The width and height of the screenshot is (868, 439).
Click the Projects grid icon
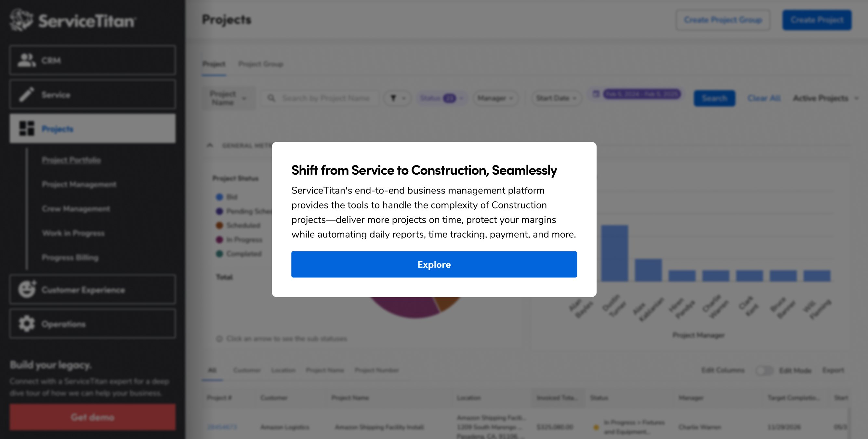pyautogui.click(x=27, y=129)
